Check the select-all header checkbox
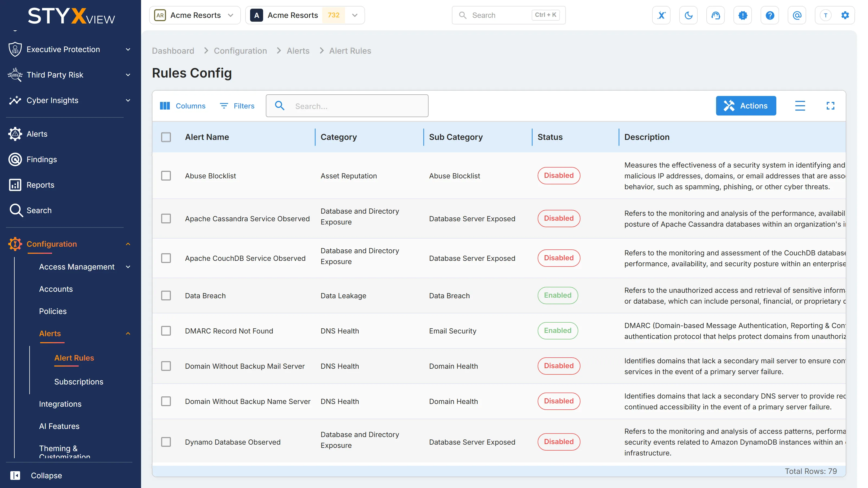The image size is (868, 488). [x=166, y=137]
